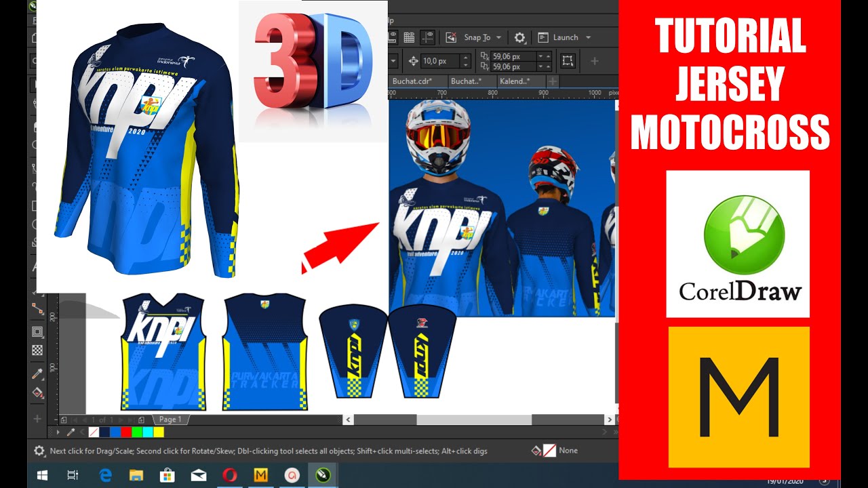Select the Transparency checkerboard tool

click(38, 350)
